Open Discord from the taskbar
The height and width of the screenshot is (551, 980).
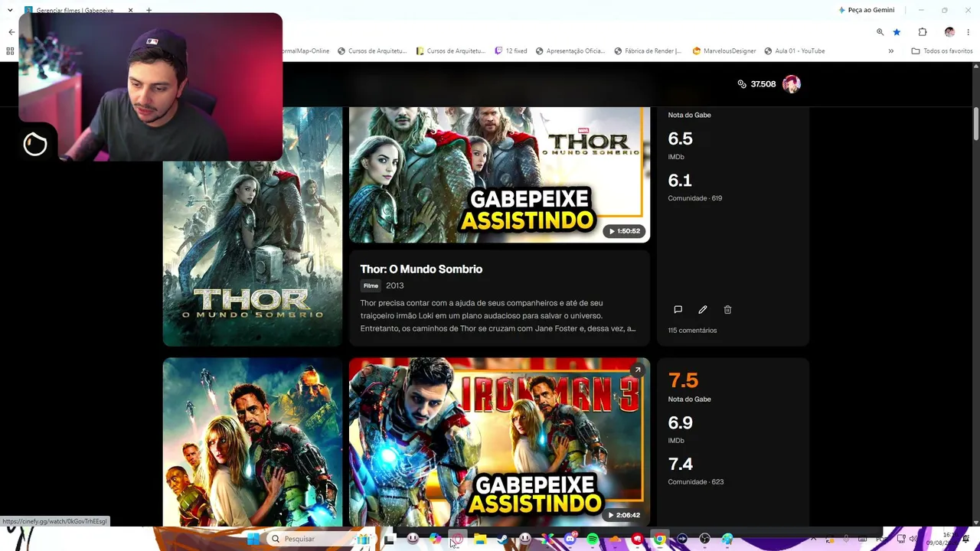click(x=570, y=539)
